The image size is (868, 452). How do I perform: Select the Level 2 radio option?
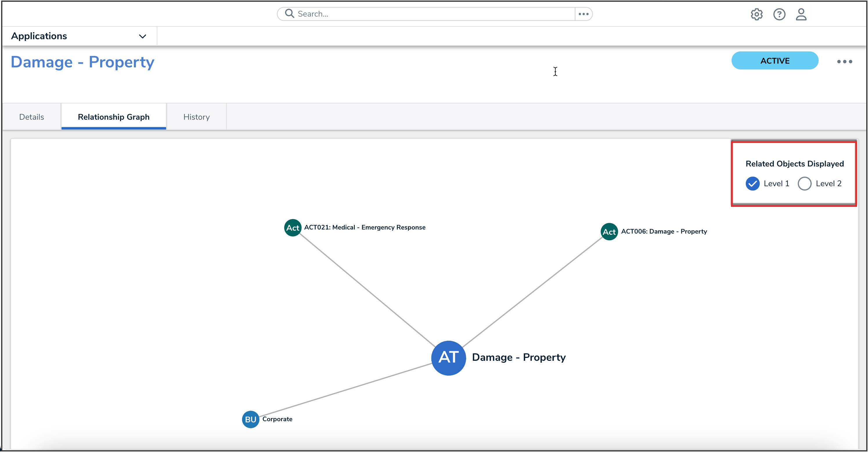804,184
